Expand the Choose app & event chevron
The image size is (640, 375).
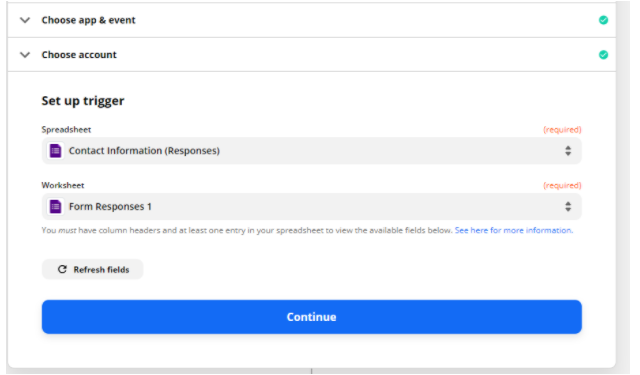pos(25,20)
